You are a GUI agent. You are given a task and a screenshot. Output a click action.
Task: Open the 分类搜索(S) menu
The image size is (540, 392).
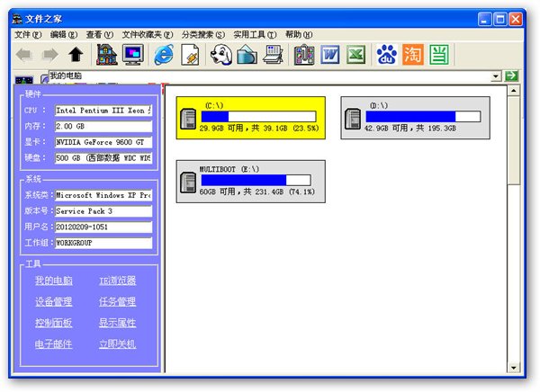(203, 35)
